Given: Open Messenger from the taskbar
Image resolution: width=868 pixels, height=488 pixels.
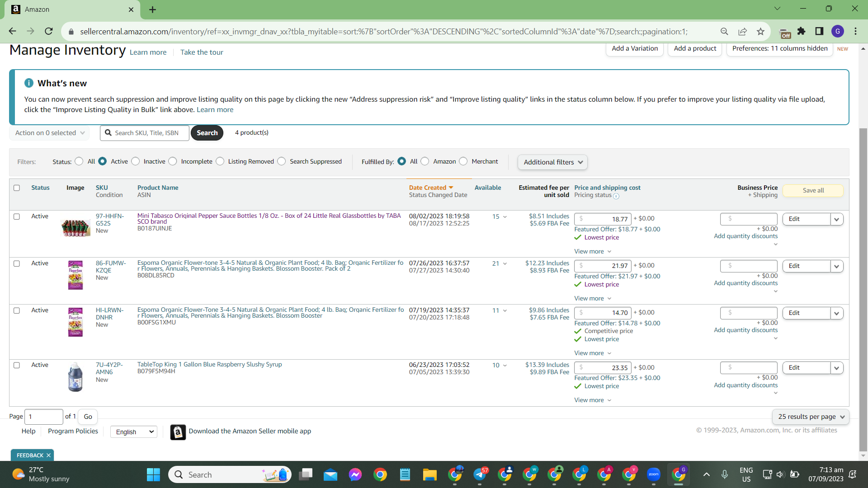Looking at the screenshot, I should [x=355, y=474].
